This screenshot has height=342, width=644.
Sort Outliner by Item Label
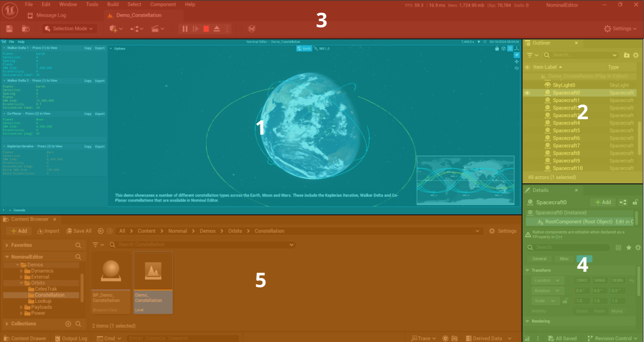coord(548,67)
